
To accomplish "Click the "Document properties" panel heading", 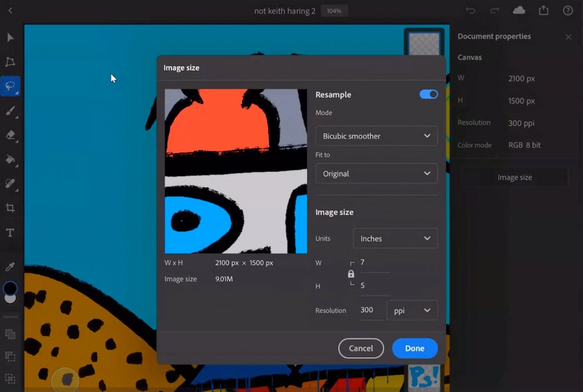I will pos(494,36).
